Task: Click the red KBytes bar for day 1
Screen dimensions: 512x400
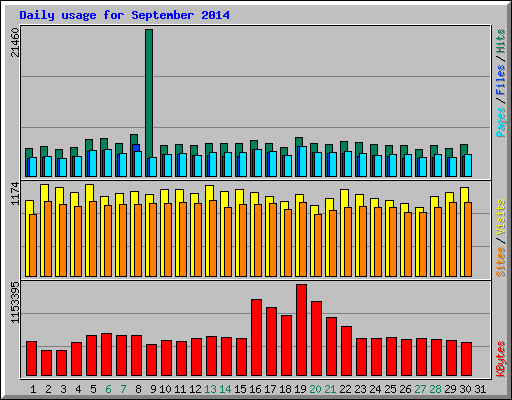Action: (x=32, y=359)
